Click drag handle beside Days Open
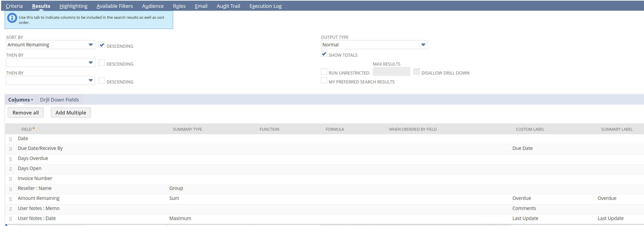The height and width of the screenshot is (226, 644). click(10, 169)
